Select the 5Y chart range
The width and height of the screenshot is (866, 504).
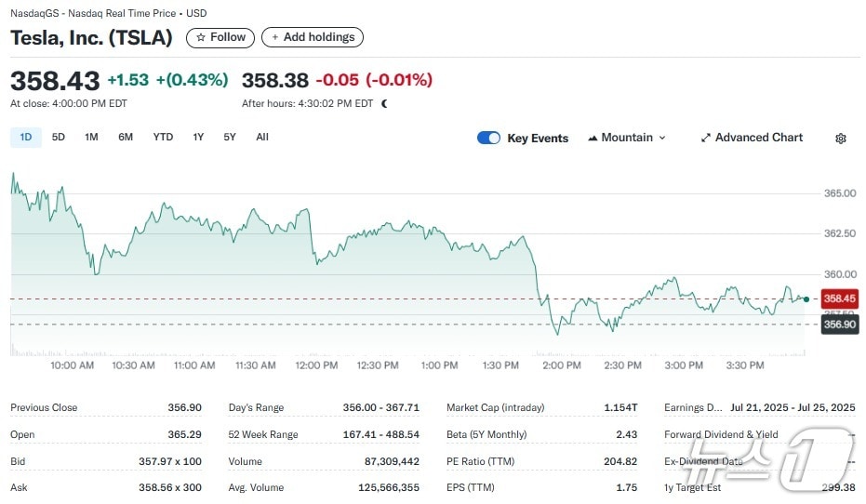point(230,138)
